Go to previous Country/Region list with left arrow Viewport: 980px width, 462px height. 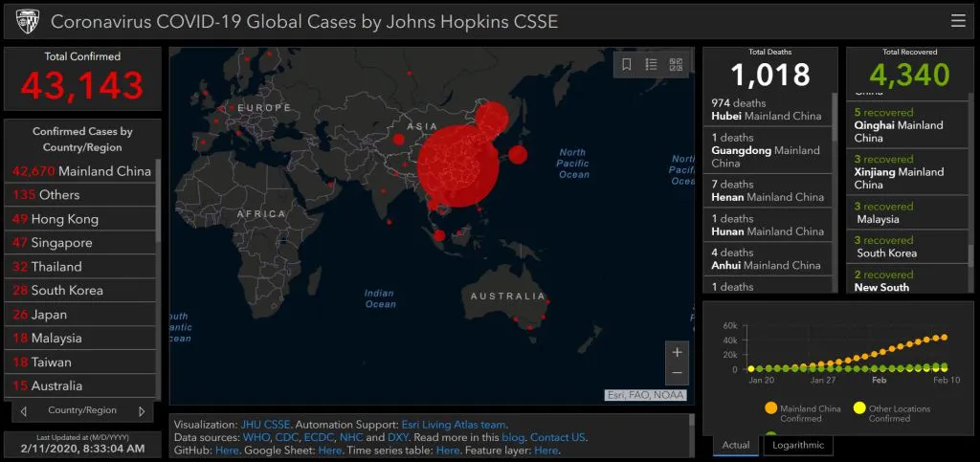pyautogui.click(x=24, y=411)
